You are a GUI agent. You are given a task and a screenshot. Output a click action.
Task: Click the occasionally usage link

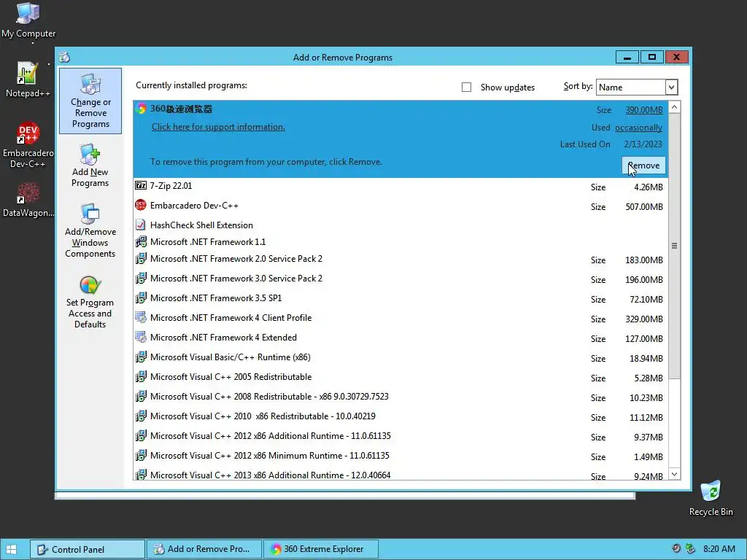(638, 128)
